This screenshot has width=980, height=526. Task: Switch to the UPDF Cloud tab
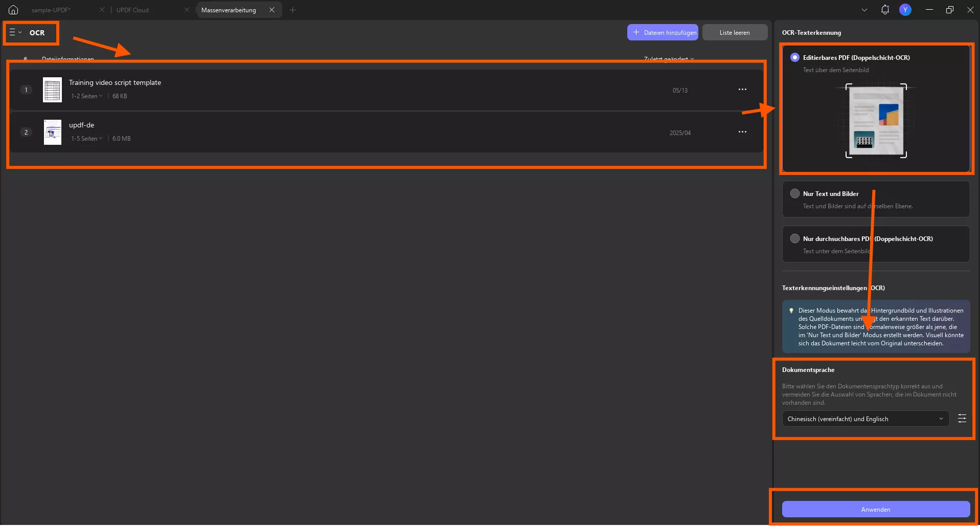coord(133,10)
